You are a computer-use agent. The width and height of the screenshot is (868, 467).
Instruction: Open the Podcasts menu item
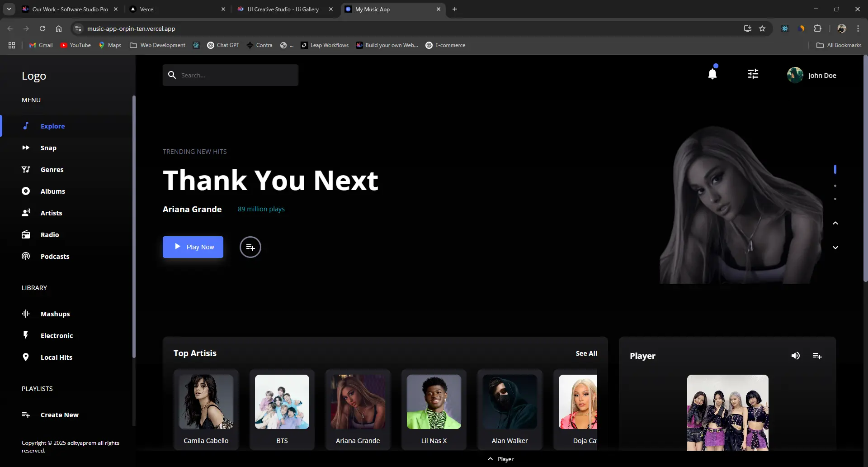click(67, 256)
